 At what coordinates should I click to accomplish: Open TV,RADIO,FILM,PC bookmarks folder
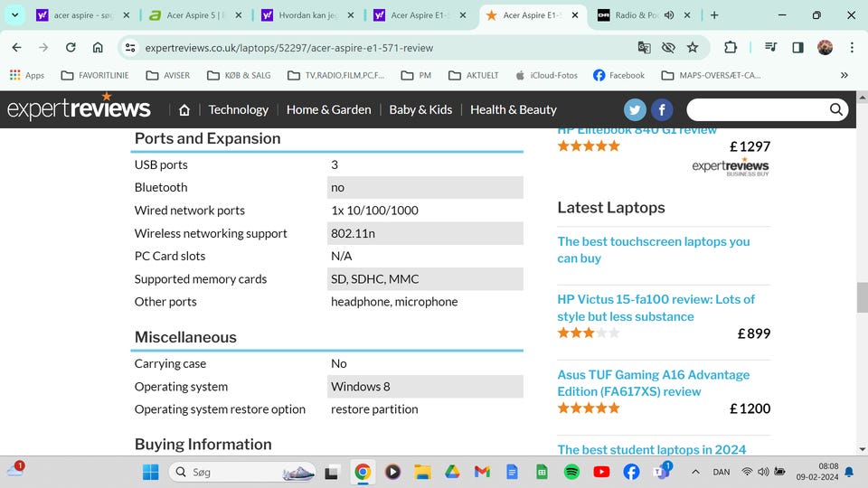336,75
